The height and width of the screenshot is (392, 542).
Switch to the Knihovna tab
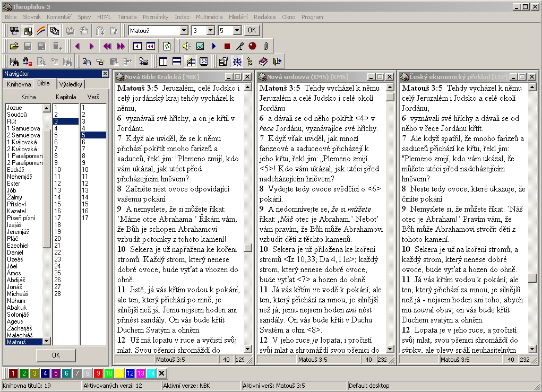19,84
